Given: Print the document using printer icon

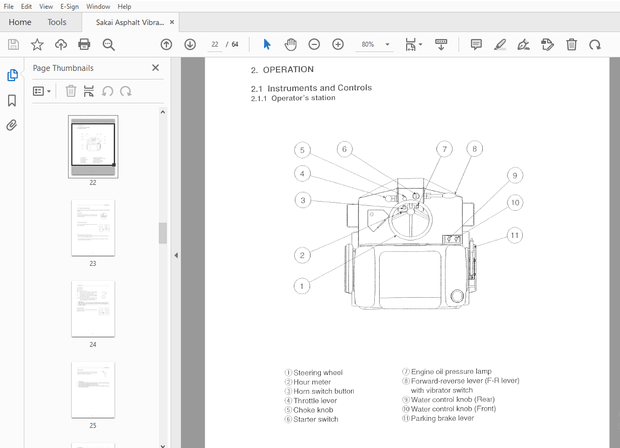Looking at the screenshot, I should (84, 44).
